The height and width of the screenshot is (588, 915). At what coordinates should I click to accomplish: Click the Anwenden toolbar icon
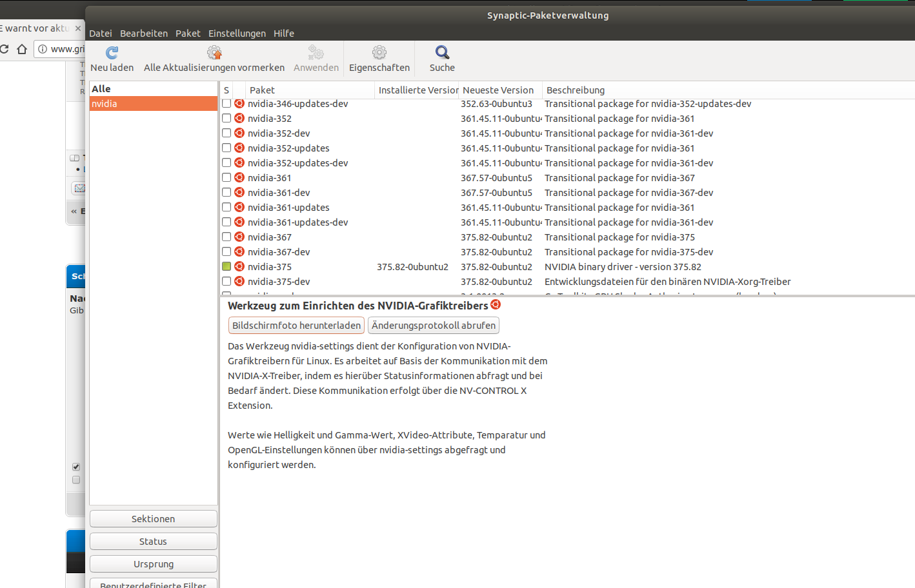tap(316, 53)
